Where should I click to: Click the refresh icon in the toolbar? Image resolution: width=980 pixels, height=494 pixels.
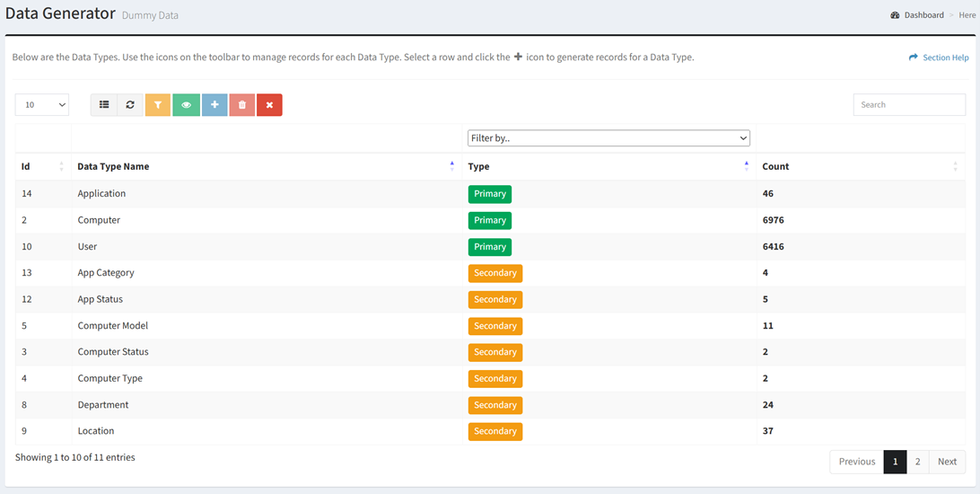coord(130,105)
